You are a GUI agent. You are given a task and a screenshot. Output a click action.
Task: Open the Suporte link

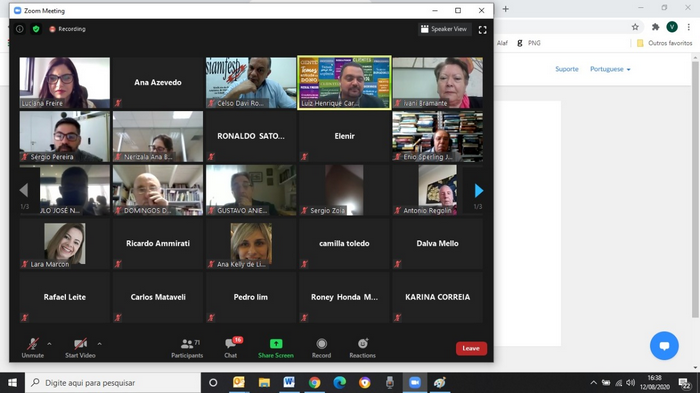(567, 69)
